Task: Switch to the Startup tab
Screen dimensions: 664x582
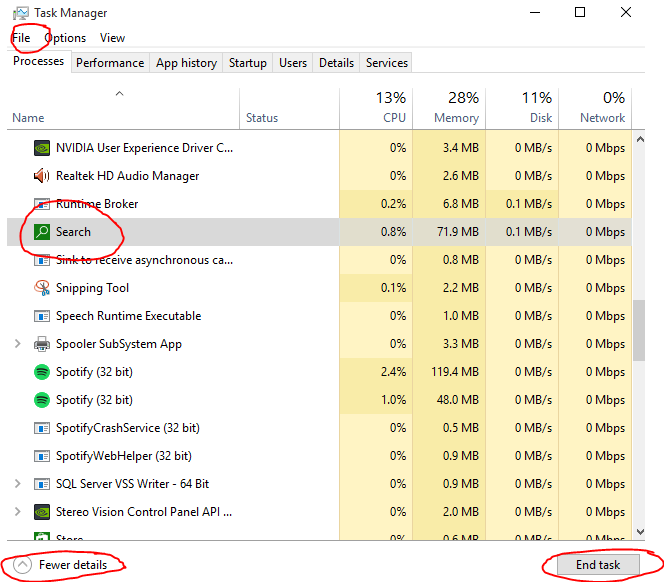Action: click(x=247, y=62)
